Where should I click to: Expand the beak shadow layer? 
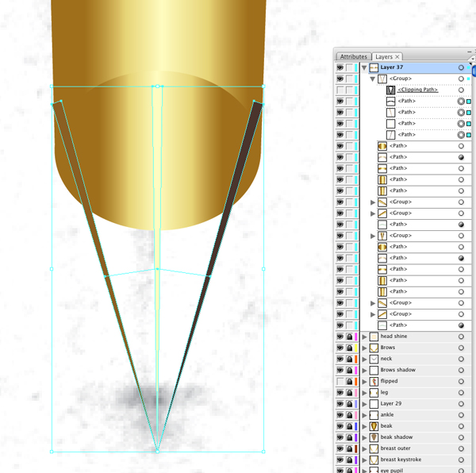pyautogui.click(x=365, y=437)
